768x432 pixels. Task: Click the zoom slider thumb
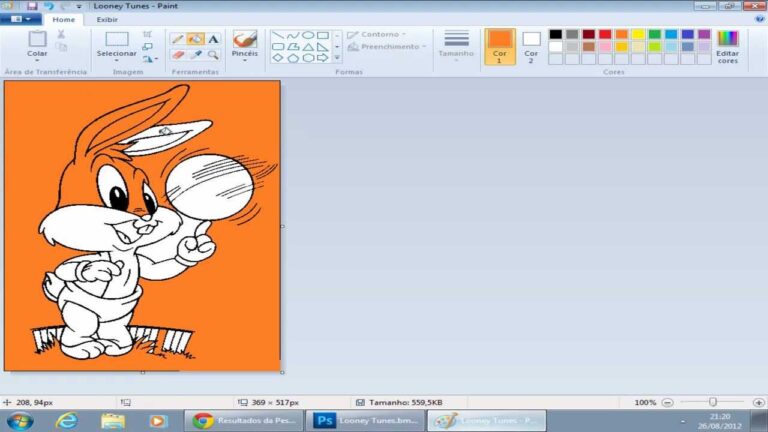pyautogui.click(x=713, y=402)
